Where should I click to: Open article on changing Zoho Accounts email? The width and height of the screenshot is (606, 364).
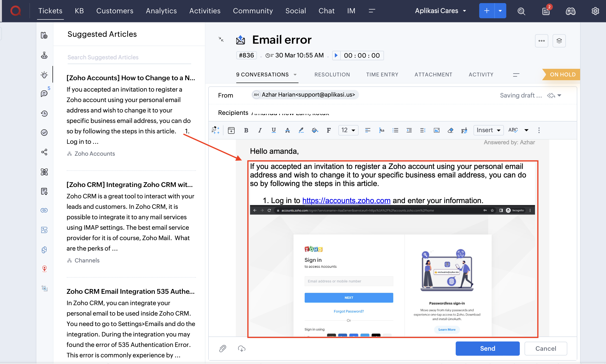[x=131, y=78]
